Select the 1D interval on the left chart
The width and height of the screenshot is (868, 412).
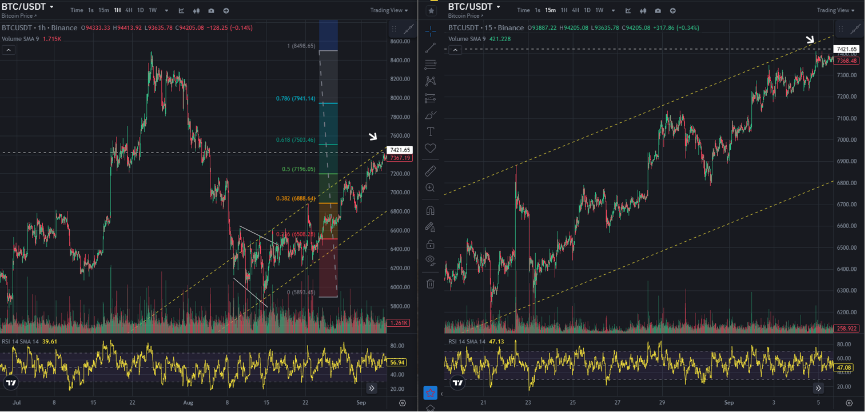pos(140,10)
